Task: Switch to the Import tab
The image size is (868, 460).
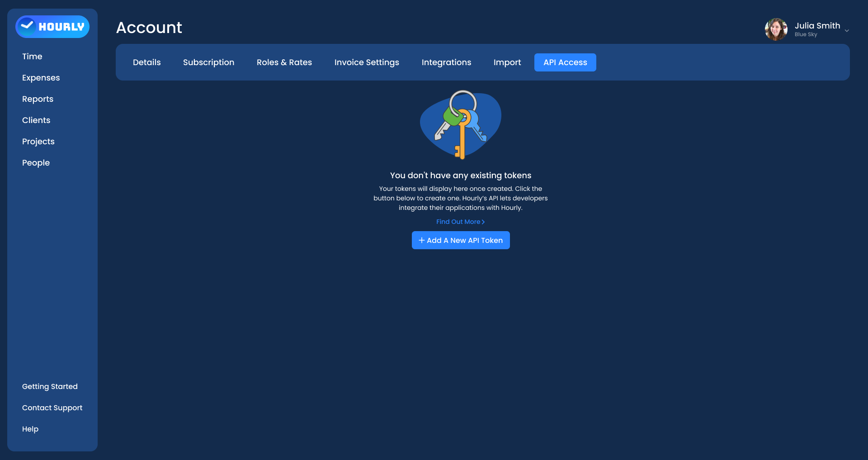Action: tap(507, 62)
